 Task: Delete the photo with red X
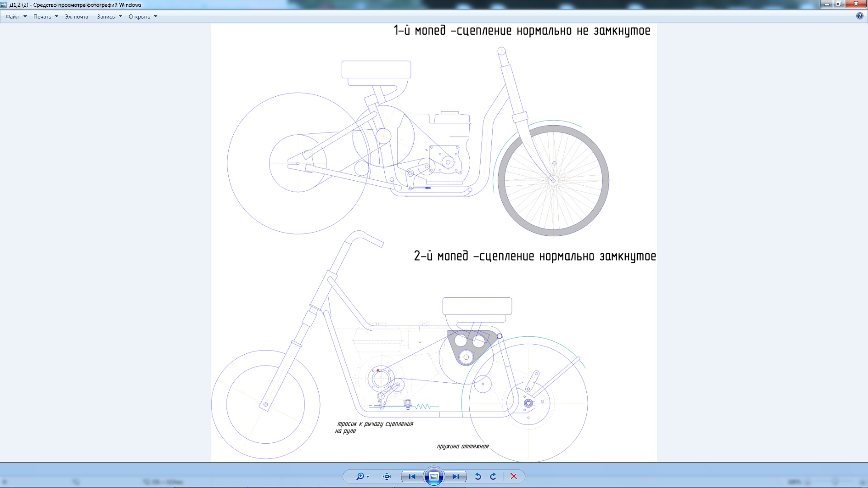point(514,476)
